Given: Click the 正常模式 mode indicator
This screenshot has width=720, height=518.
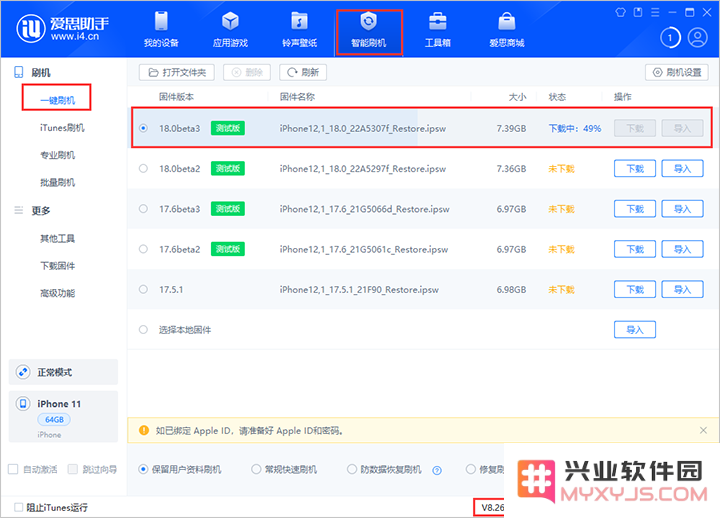Looking at the screenshot, I should pyautogui.click(x=63, y=372).
